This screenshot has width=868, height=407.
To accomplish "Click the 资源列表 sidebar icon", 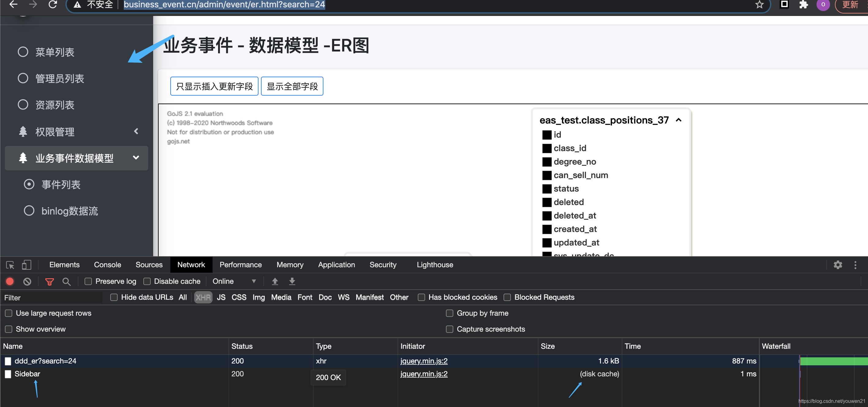I will point(21,105).
